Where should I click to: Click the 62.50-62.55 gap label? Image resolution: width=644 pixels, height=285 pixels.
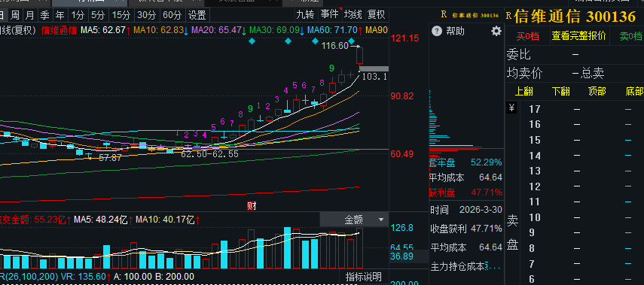(209, 154)
